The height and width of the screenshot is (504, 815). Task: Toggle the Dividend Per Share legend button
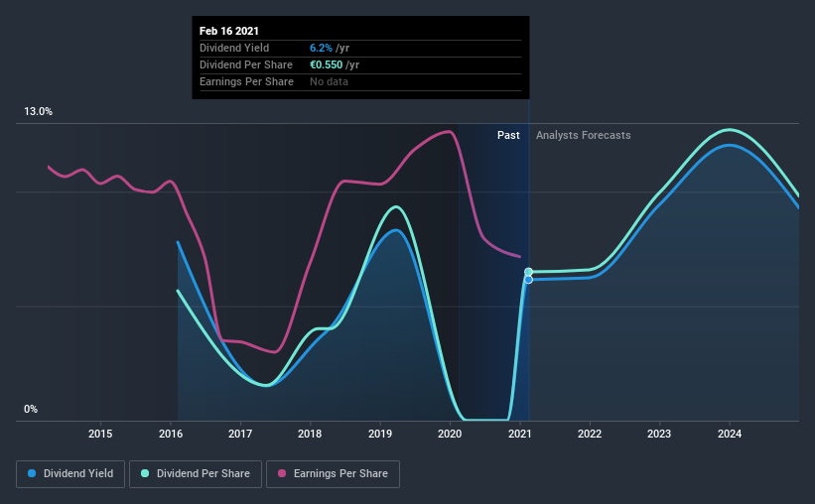tap(196, 474)
